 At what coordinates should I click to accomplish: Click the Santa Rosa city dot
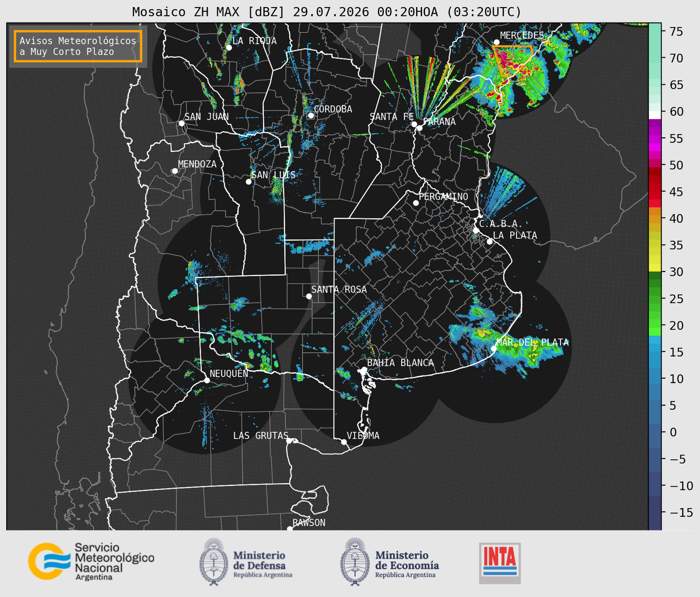309,296
